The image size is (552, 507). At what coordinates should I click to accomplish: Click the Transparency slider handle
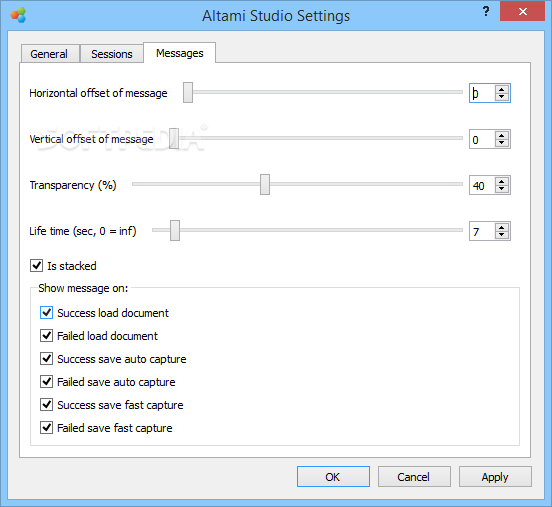(x=265, y=184)
